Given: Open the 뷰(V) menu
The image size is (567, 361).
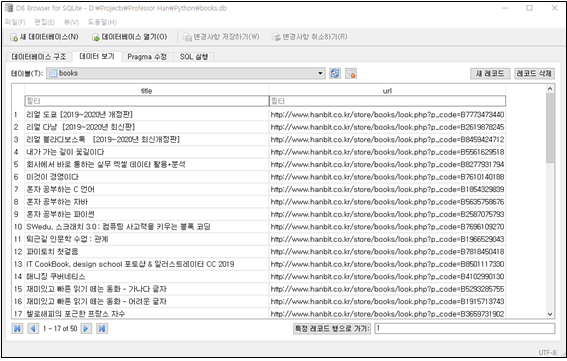Looking at the screenshot, I should (x=71, y=22).
